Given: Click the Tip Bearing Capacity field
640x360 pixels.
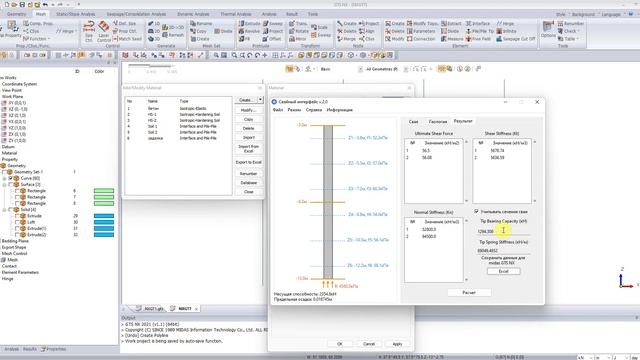Looking at the screenshot, I should 503,231.
